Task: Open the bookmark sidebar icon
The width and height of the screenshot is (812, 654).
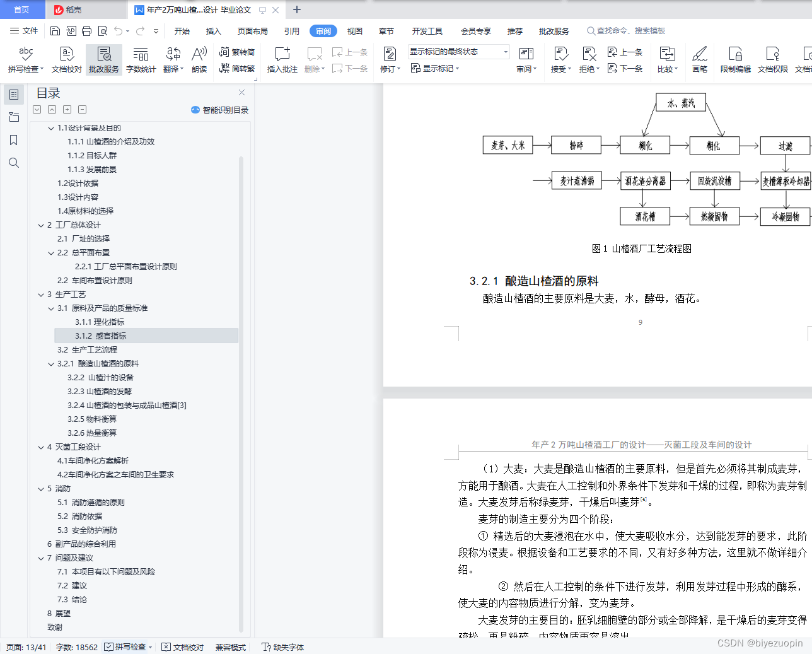Action: pyautogui.click(x=14, y=140)
